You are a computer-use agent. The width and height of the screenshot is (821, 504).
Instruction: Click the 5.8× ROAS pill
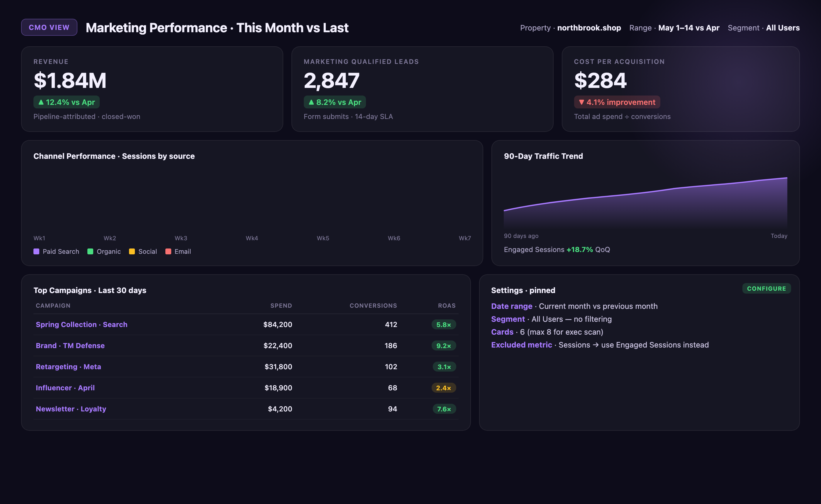(x=444, y=324)
